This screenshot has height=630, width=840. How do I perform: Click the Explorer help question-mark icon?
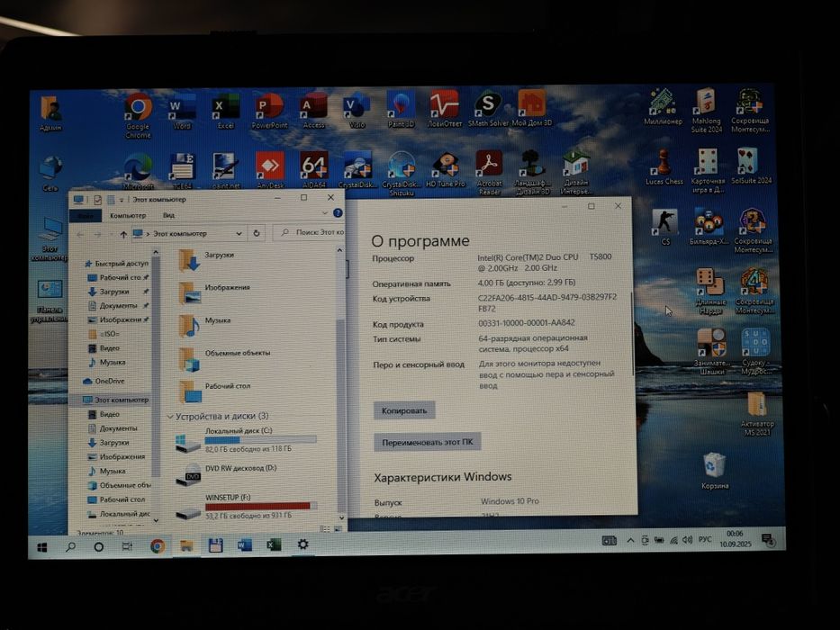coord(338,213)
